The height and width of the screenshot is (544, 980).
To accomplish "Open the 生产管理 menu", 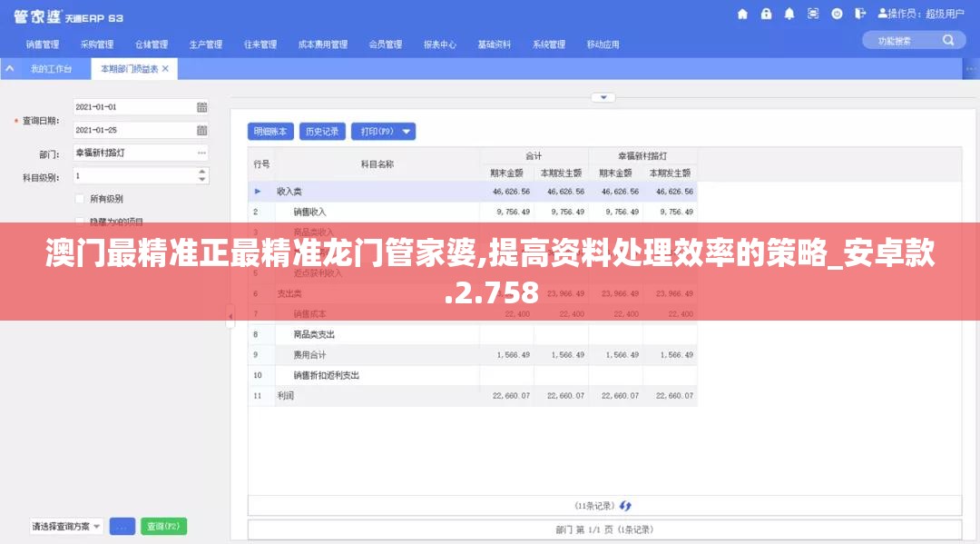I will [206, 45].
